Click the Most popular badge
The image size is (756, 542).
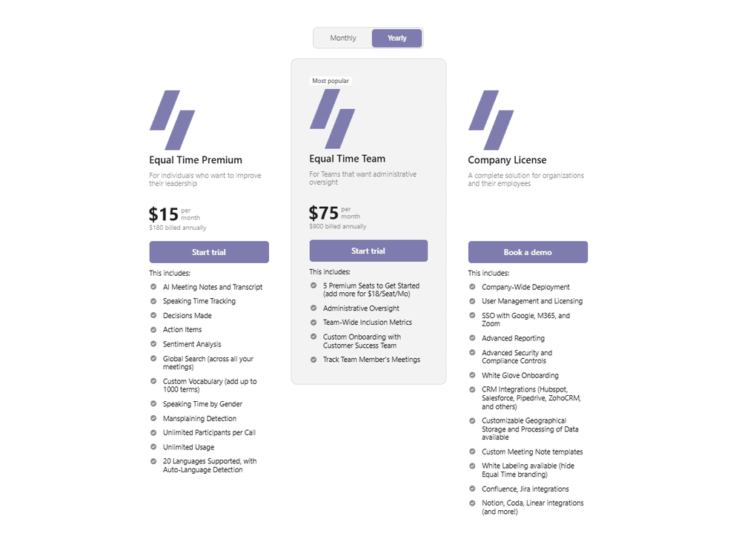click(331, 80)
